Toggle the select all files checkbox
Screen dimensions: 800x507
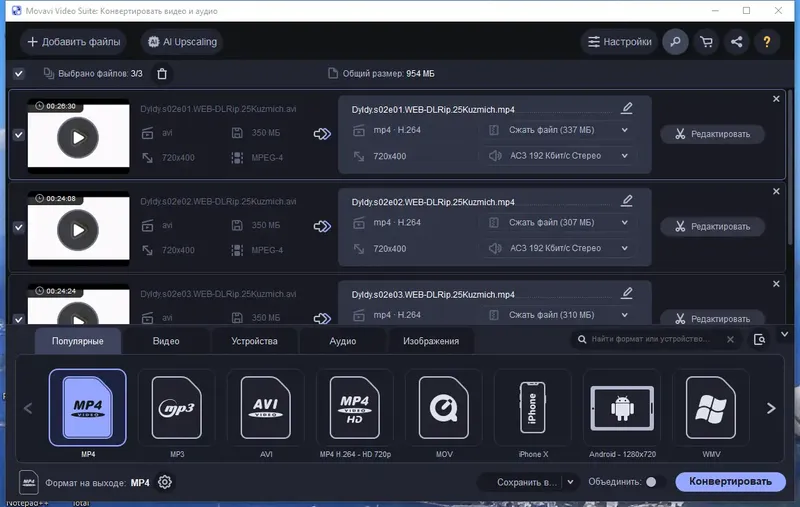coord(19,74)
